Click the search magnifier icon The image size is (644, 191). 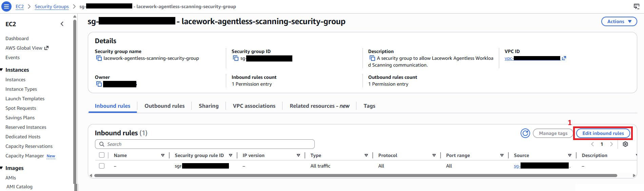click(102, 144)
